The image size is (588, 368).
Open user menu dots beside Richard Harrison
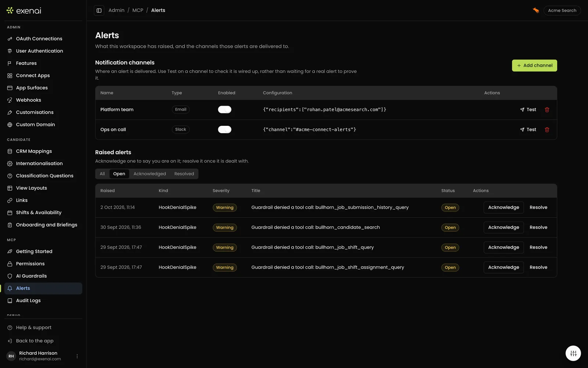click(x=77, y=356)
